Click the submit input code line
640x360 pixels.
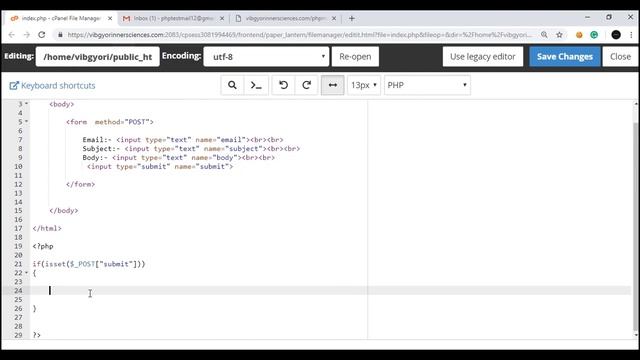[160, 167]
